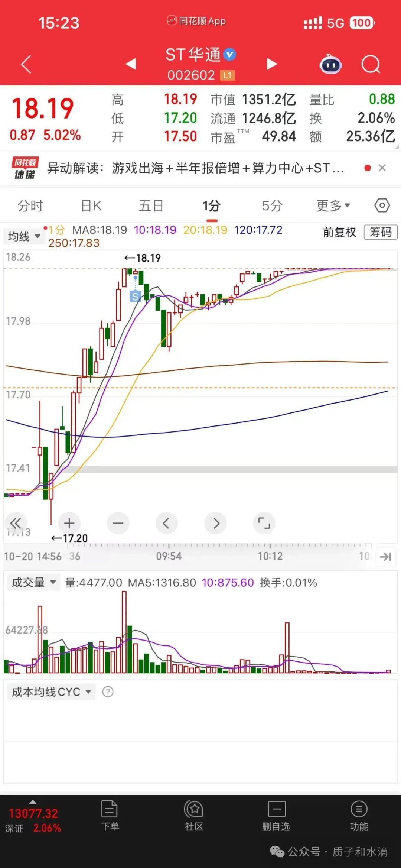Select the 5分 chart tab
401x868 pixels.
(272, 205)
